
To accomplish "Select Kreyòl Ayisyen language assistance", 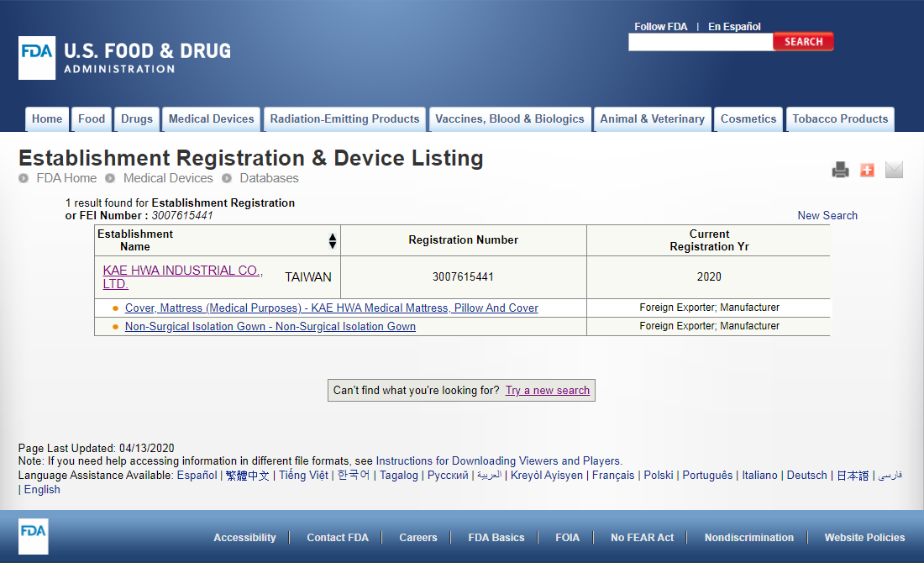I will 547,475.
